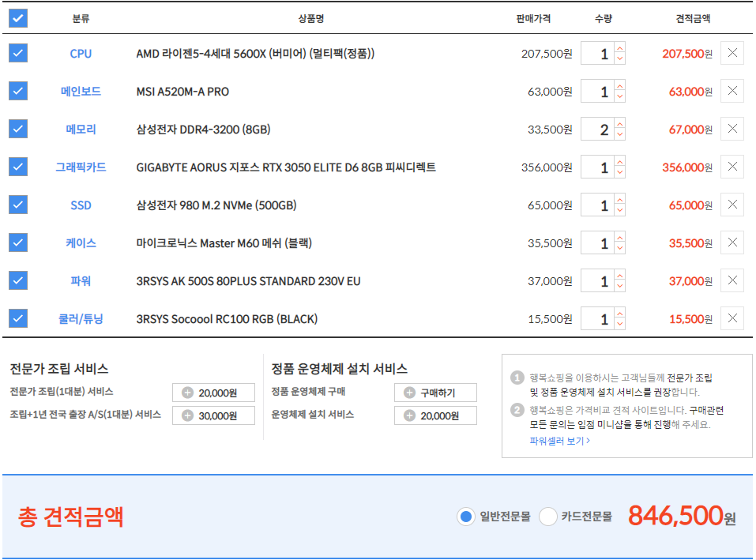Viewport: 756px width, 560px height.
Task: Increase 그래픽카드 quantity with the up arrow
Action: pyautogui.click(x=620, y=161)
